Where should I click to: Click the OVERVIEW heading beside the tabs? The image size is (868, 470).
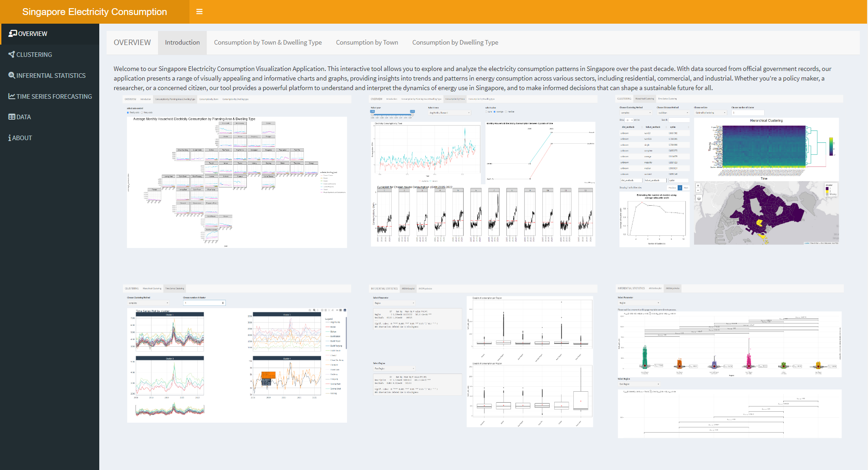coord(132,43)
